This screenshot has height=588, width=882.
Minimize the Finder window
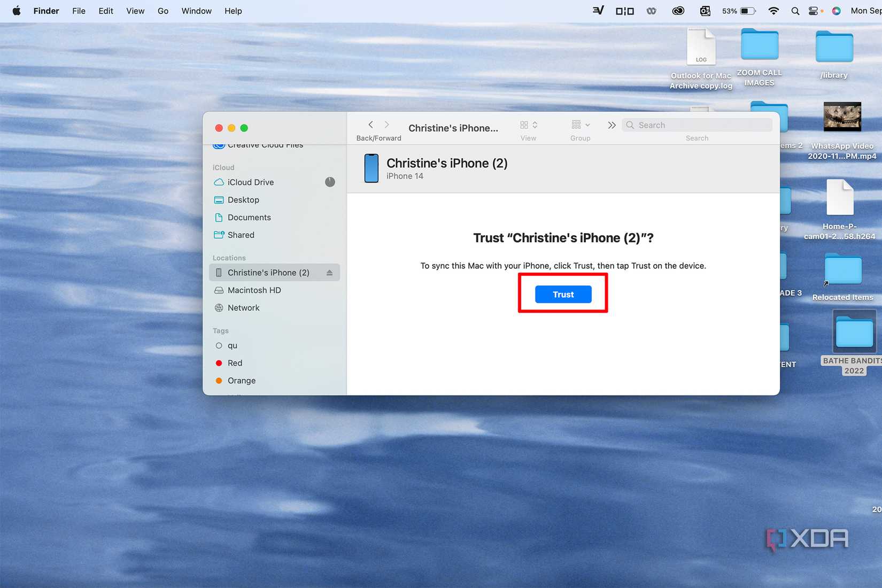tap(231, 128)
